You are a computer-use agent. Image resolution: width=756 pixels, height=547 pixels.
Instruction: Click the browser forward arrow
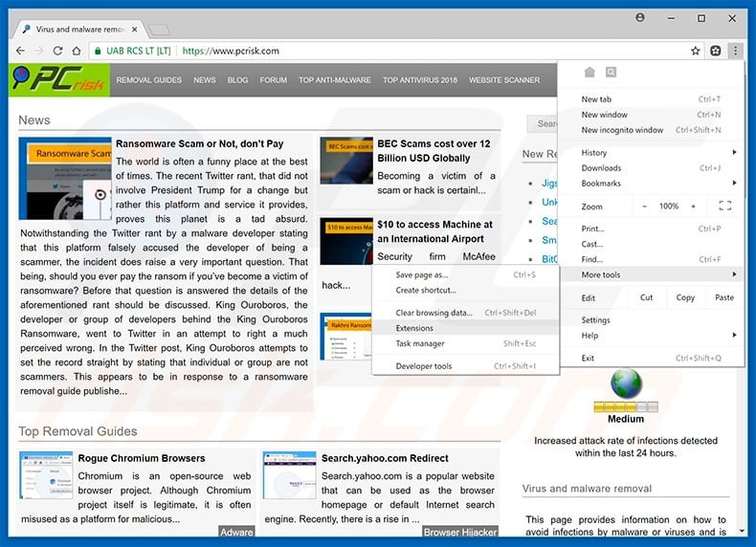coord(39,51)
